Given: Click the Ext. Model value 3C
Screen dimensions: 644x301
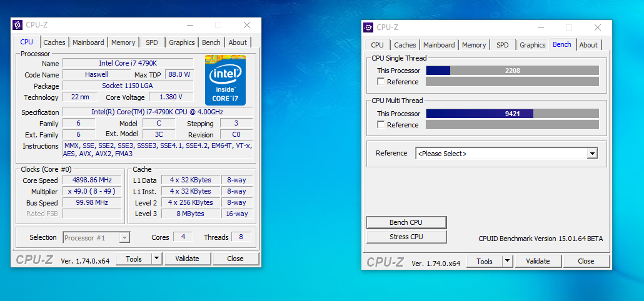Looking at the screenshot, I should [159, 134].
